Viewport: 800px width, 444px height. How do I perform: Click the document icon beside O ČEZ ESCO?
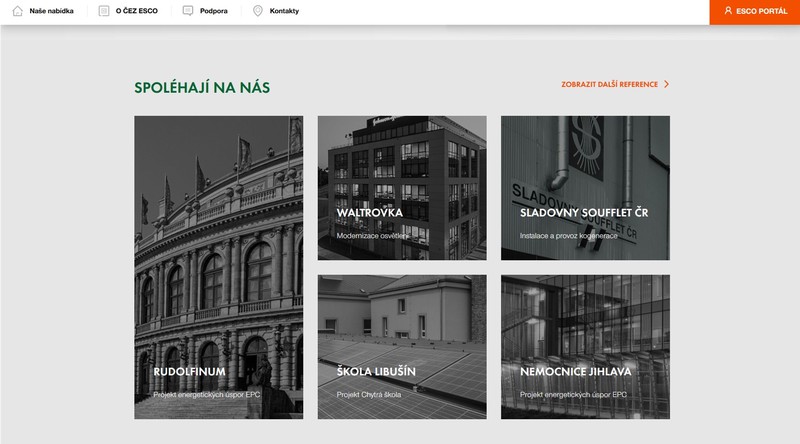104,11
